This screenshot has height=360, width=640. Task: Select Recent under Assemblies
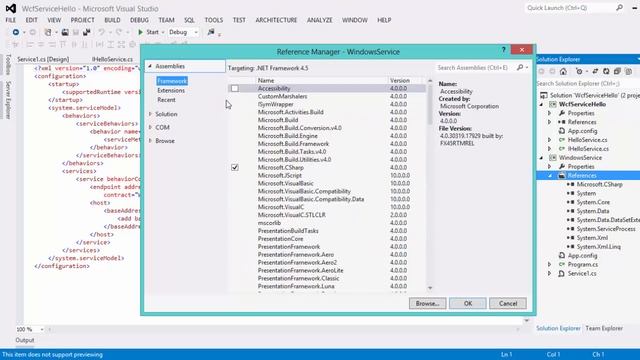point(167,100)
